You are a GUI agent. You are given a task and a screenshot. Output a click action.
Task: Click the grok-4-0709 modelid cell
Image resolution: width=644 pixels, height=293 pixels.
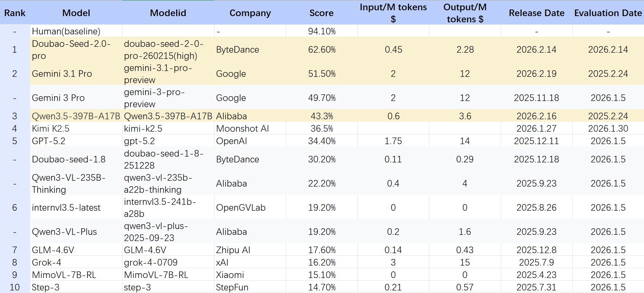151,263
